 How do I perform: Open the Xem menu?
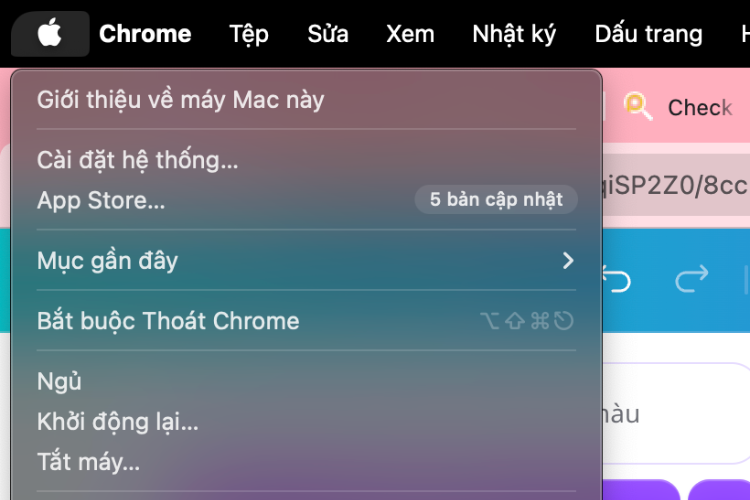pos(410,34)
